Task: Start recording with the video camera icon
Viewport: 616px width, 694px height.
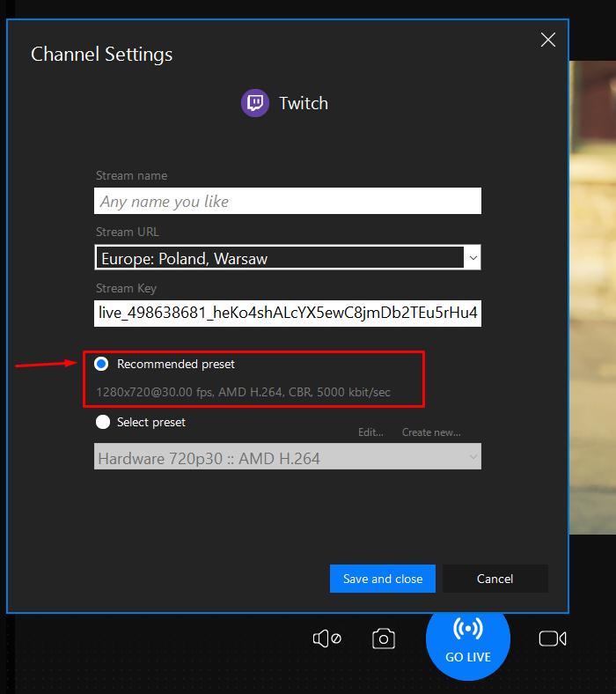Action: point(553,639)
